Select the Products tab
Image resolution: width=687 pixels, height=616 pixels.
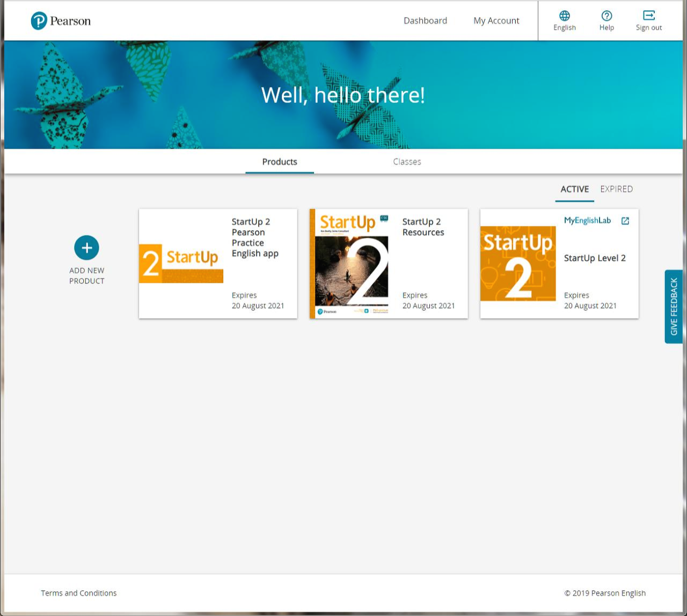pyautogui.click(x=280, y=162)
